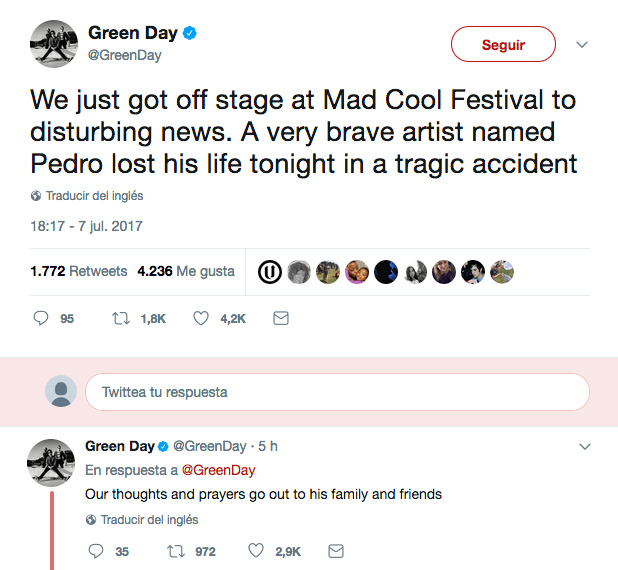Retweet the main Mad Cool Festival tweet
The height and width of the screenshot is (570, 618).
(x=121, y=319)
